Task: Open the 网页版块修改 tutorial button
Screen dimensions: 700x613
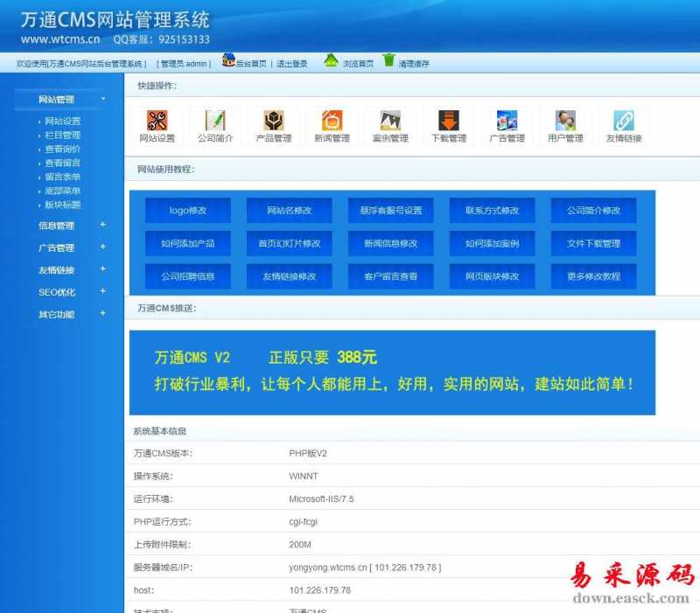Action: click(492, 276)
